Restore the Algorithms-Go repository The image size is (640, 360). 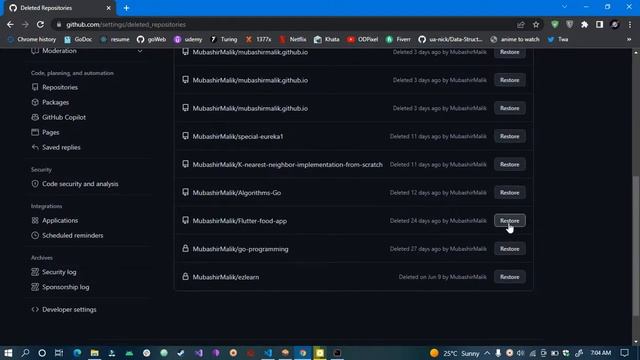(x=509, y=193)
